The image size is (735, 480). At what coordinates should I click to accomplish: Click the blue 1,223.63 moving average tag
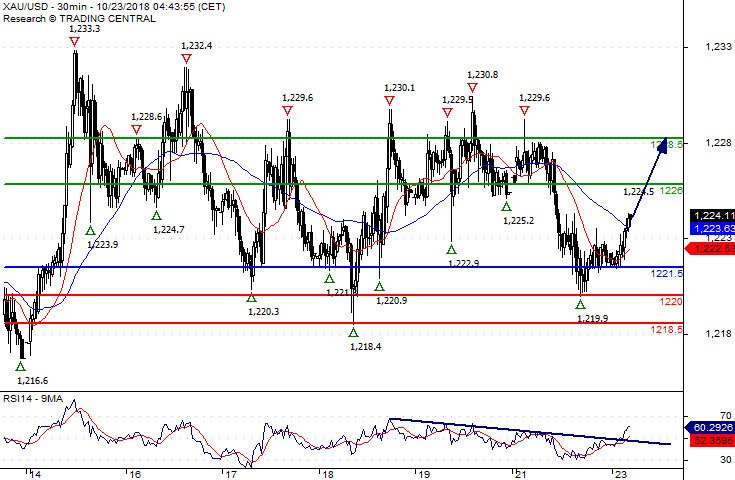(x=712, y=228)
